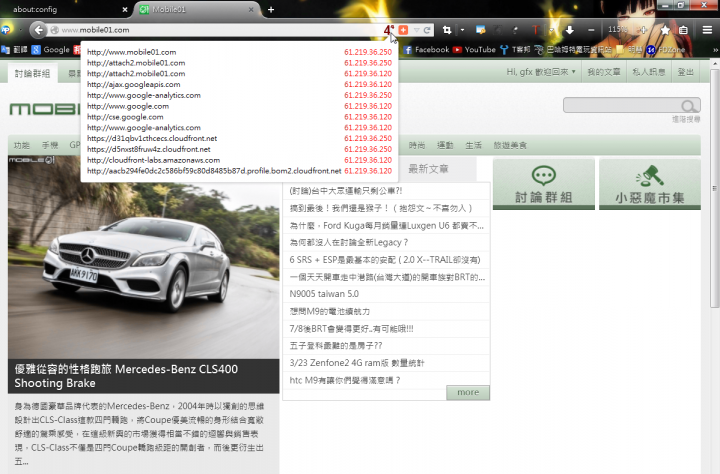The width and height of the screenshot is (720, 474).
Task: Expand the Hi, gfx 歡迎回來 user dropdown
Action: click(x=541, y=72)
